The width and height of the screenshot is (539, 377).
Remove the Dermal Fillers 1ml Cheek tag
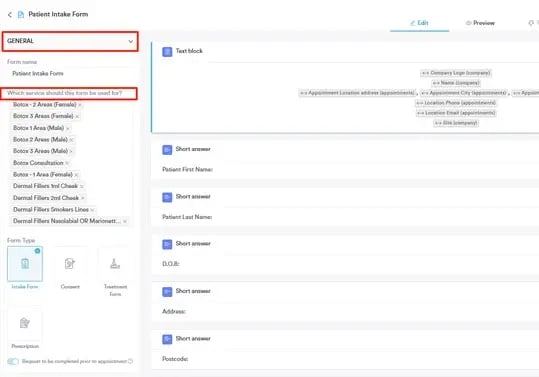(x=81, y=186)
